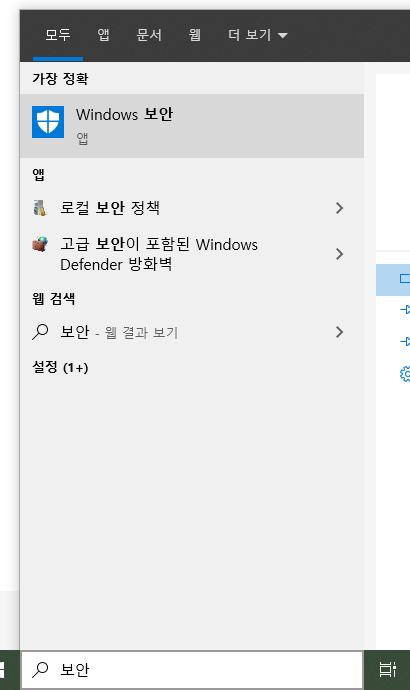
Task: Select 고급 보안이 포함된 Windows Defender 방화벽
Action: (159, 254)
